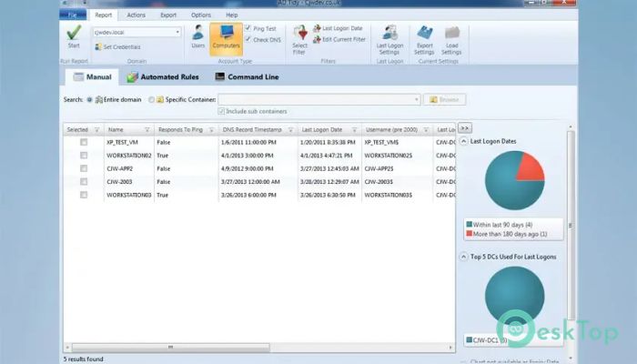This screenshot has height=364, width=637.
Task: Open the Specific Container combo box
Action: point(319,99)
